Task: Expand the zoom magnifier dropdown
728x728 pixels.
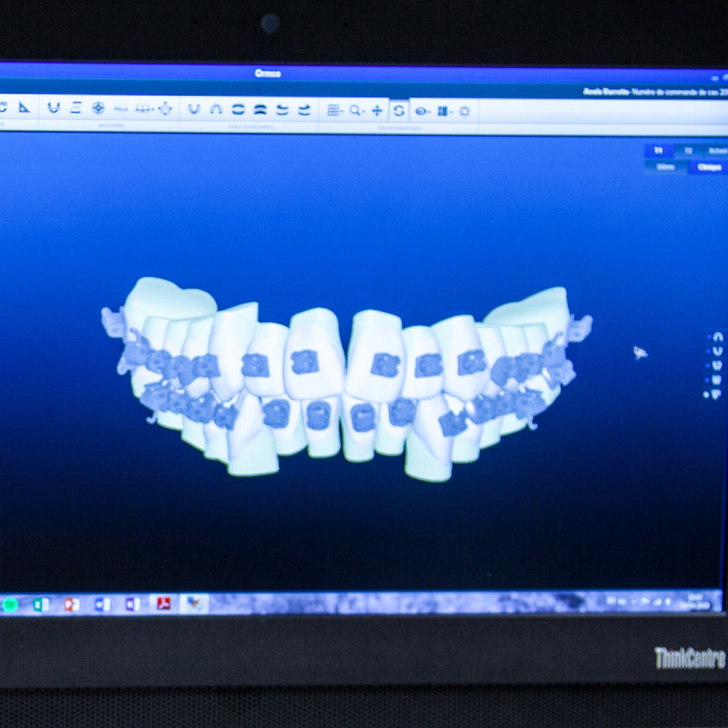Action: coord(356,111)
